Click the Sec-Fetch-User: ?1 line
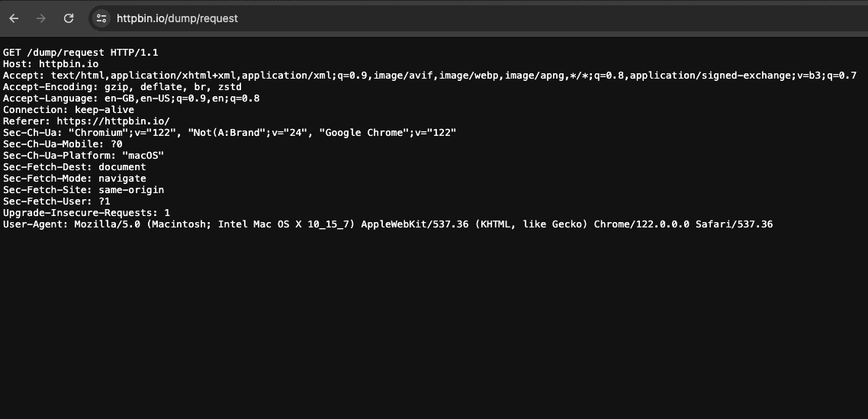The image size is (868, 419). [56, 201]
